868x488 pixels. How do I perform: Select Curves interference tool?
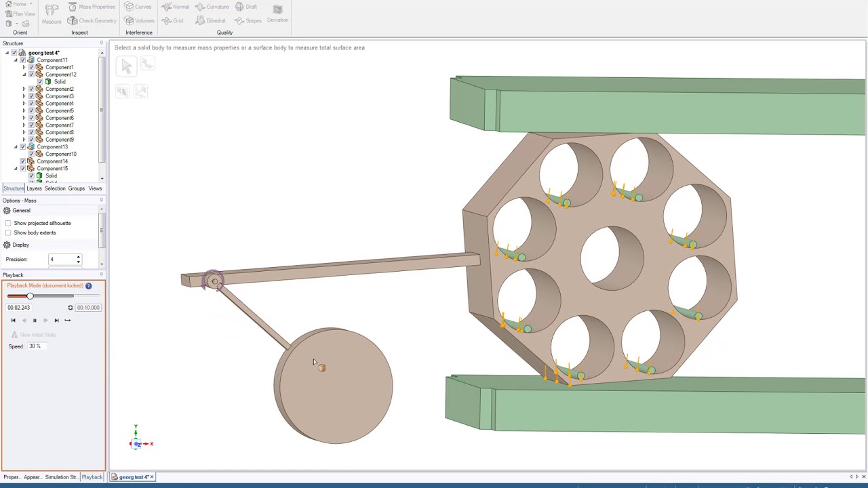pyautogui.click(x=138, y=7)
